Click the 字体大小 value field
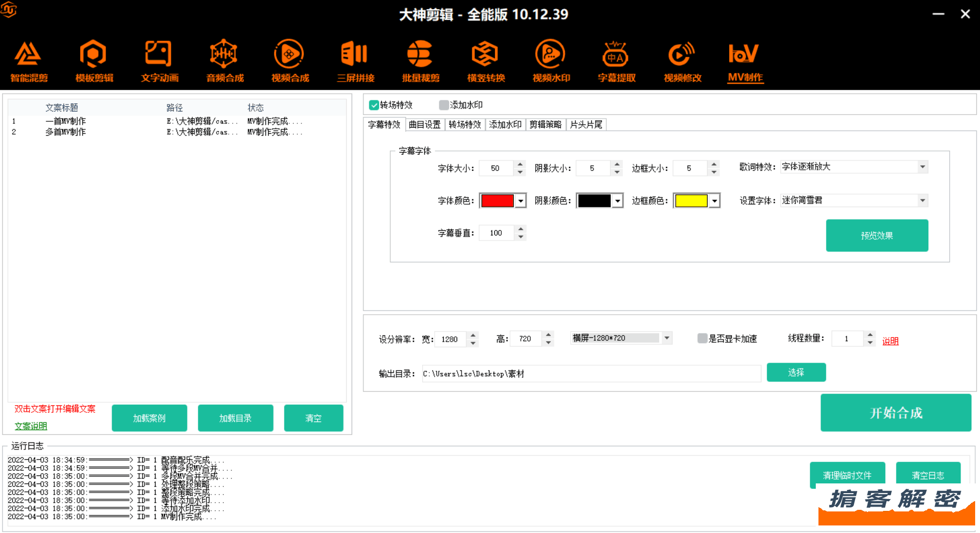The width and height of the screenshot is (980, 533). pyautogui.click(x=496, y=168)
